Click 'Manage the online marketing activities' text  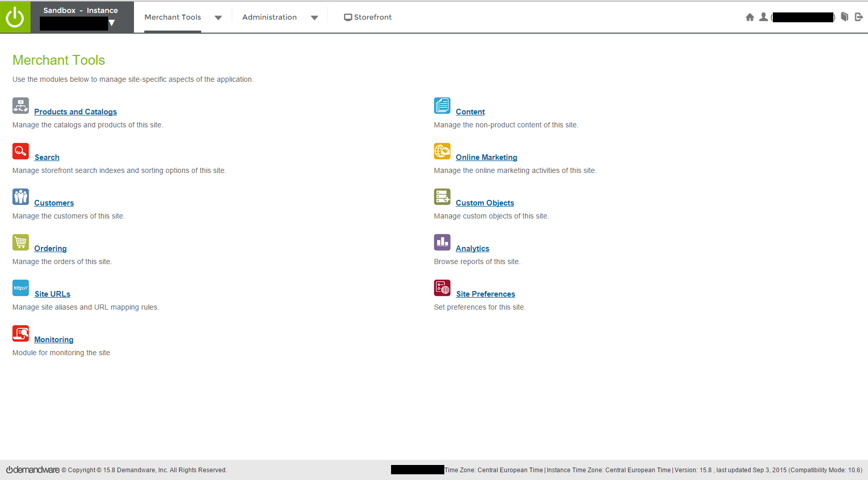(515, 170)
